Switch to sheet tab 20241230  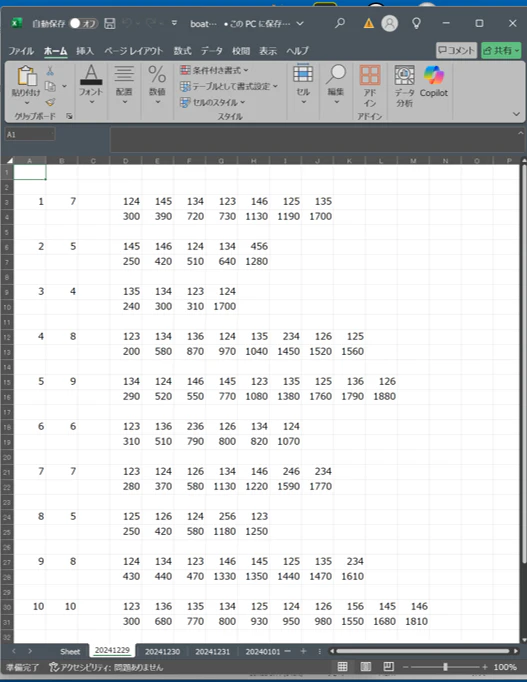coord(162,652)
